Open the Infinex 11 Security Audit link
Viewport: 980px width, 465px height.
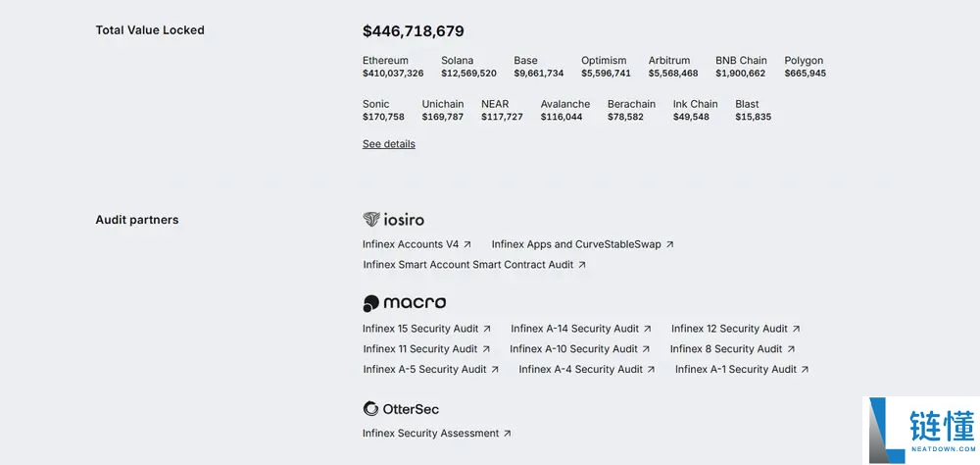point(420,349)
